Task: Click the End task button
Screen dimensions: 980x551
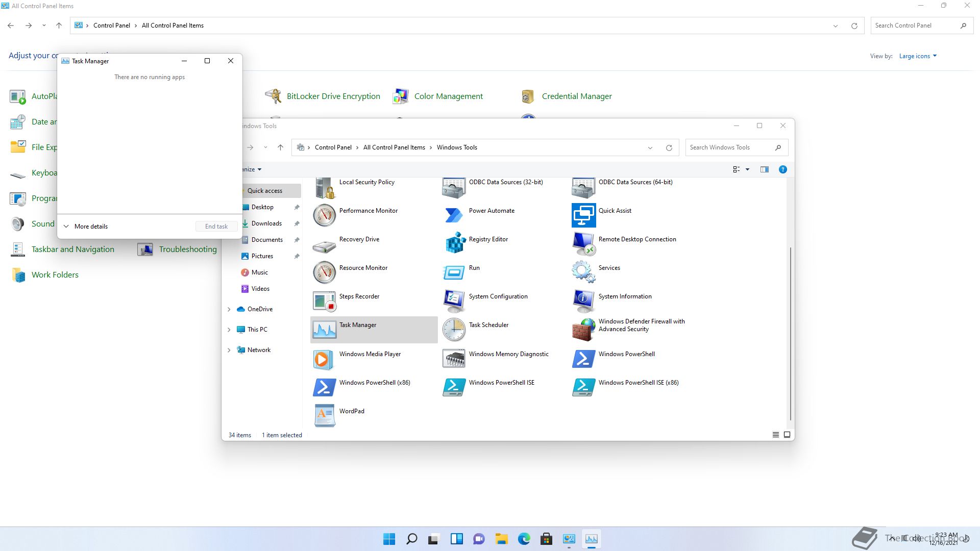Action: pos(216,227)
